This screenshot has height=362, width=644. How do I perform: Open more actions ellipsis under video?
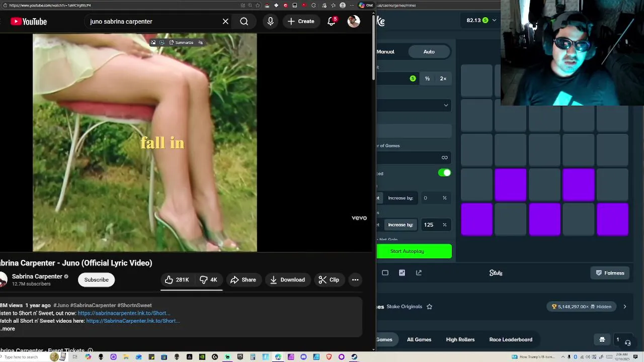coord(355,280)
